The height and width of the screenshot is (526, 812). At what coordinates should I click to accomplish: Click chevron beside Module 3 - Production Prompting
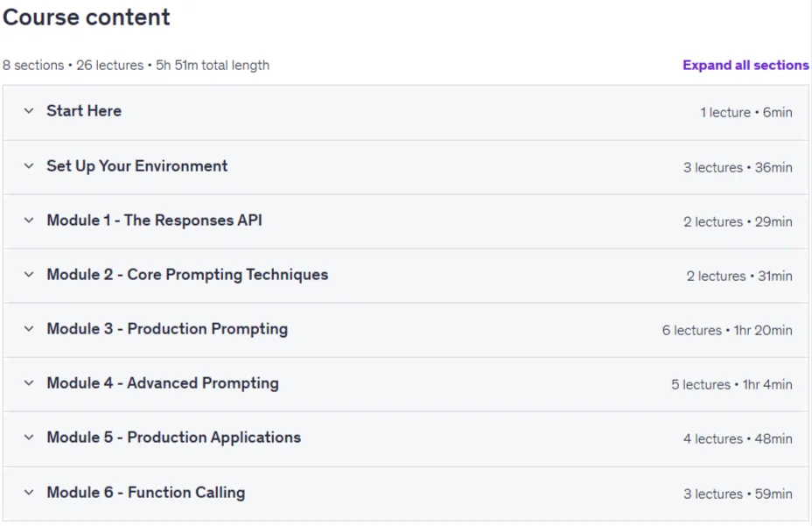click(29, 329)
